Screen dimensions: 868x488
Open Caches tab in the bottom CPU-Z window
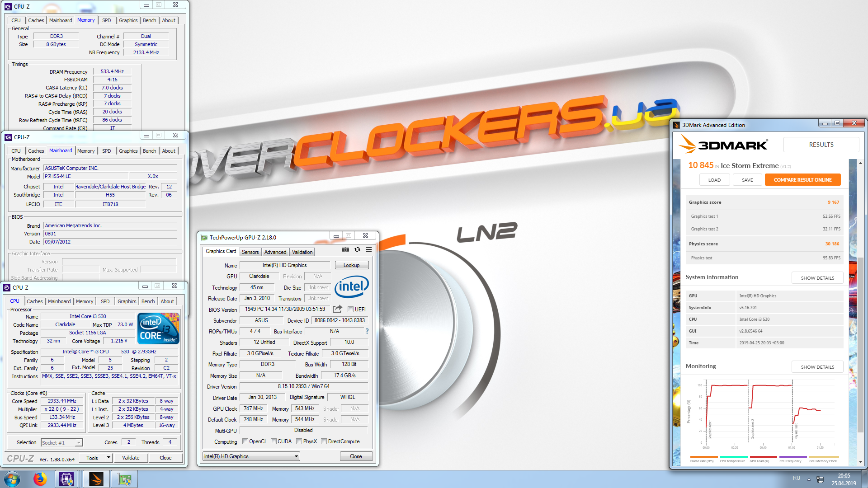(34, 301)
